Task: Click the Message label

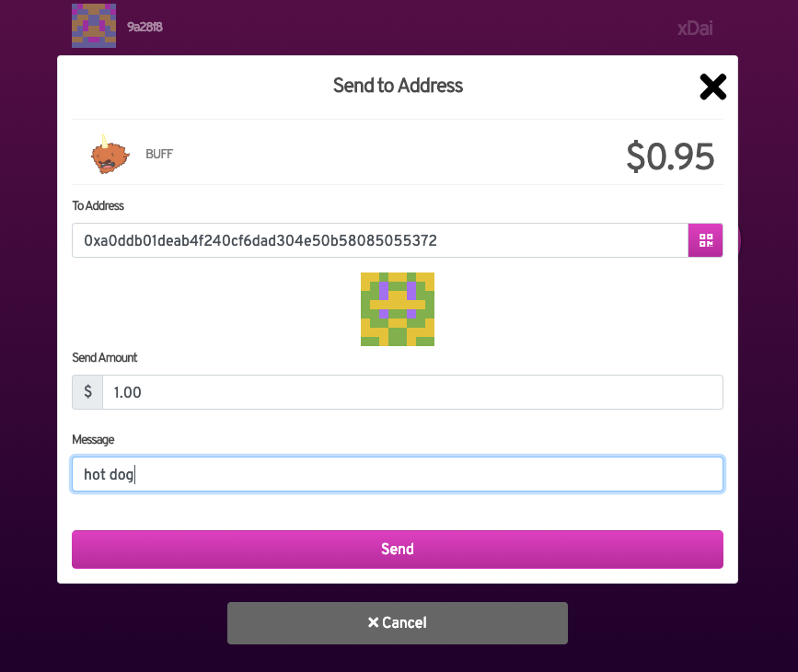Action: click(x=93, y=439)
